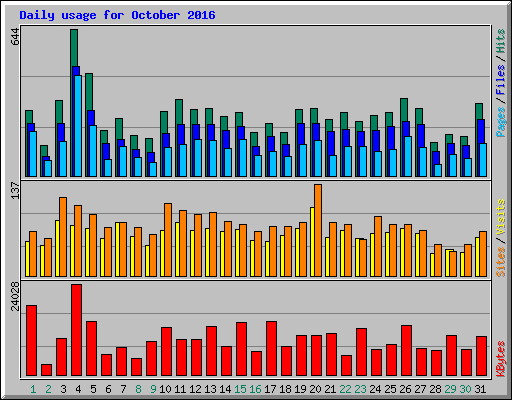512x400 pixels.
Task: Click the 644 axis value label
Action: [15, 37]
